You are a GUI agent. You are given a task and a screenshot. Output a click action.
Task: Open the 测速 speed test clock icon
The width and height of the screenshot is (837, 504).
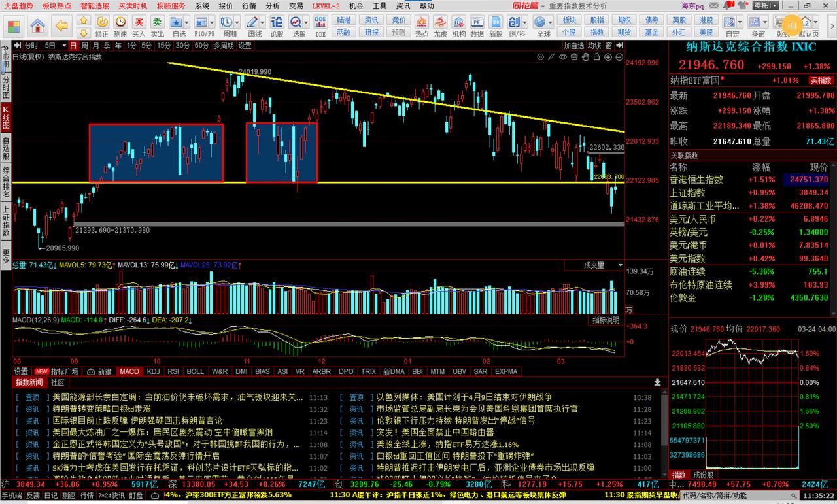pyautogui.click(x=120, y=26)
